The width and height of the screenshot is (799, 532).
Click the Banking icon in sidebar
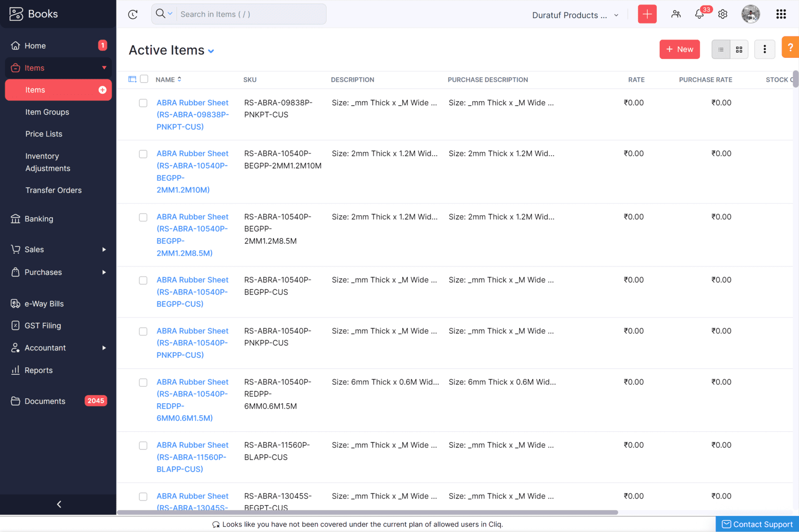(x=15, y=219)
